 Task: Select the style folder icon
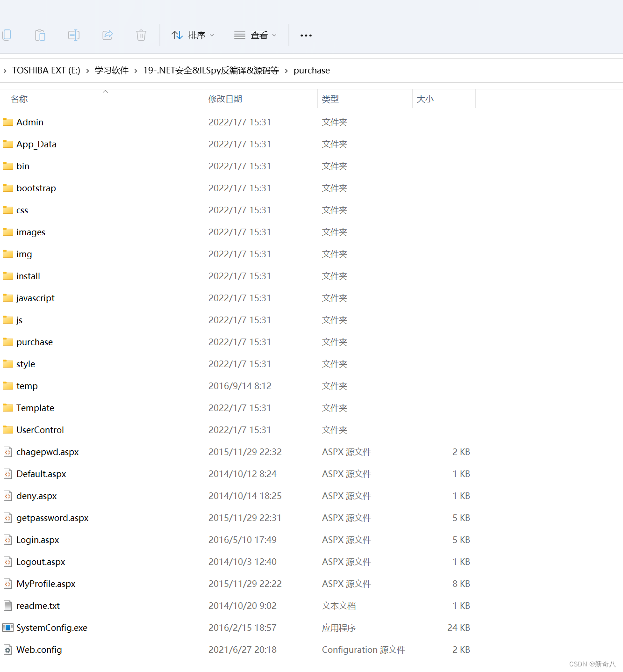tap(8, 364)
